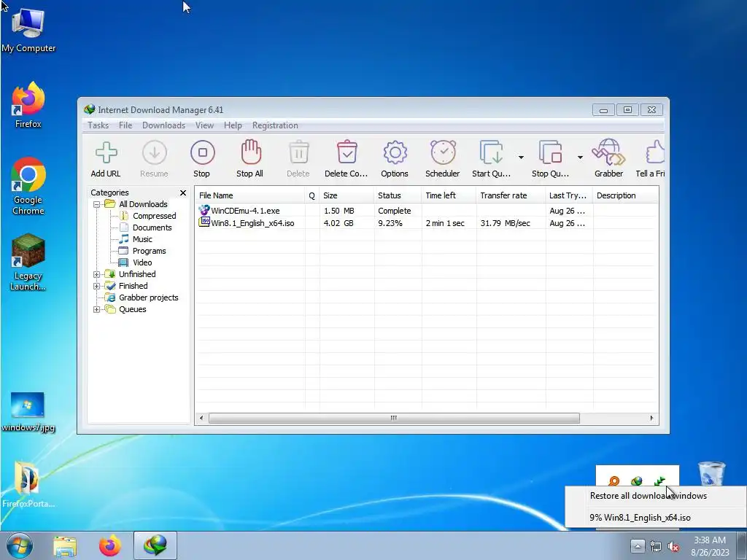The image size is (747, 560).
Task: Expand the Unfinished category node
Action: (97, 274)
